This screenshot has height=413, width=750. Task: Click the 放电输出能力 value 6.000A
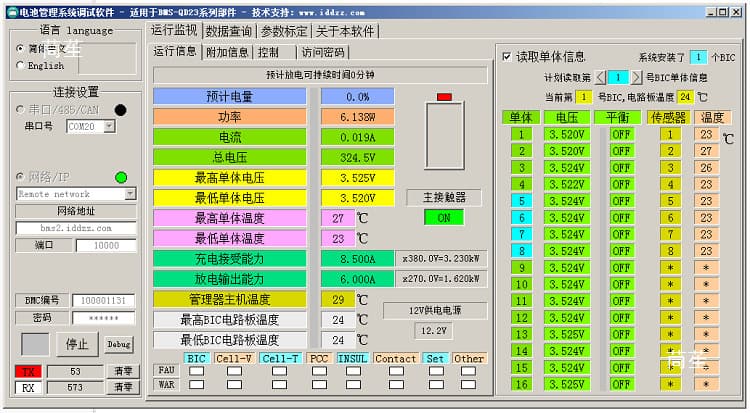point(357,279)
